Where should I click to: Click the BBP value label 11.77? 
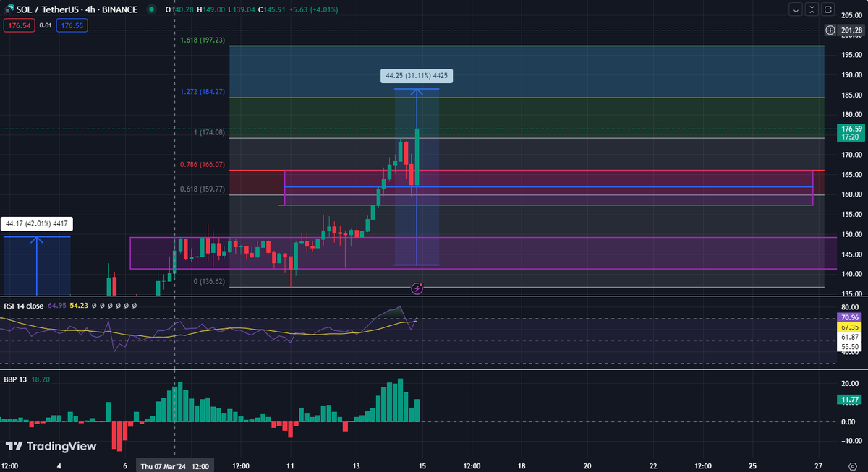(848, 399)
